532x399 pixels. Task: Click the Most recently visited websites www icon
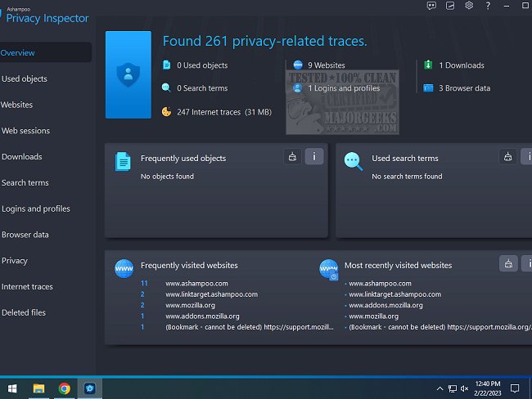pos(329,270)
